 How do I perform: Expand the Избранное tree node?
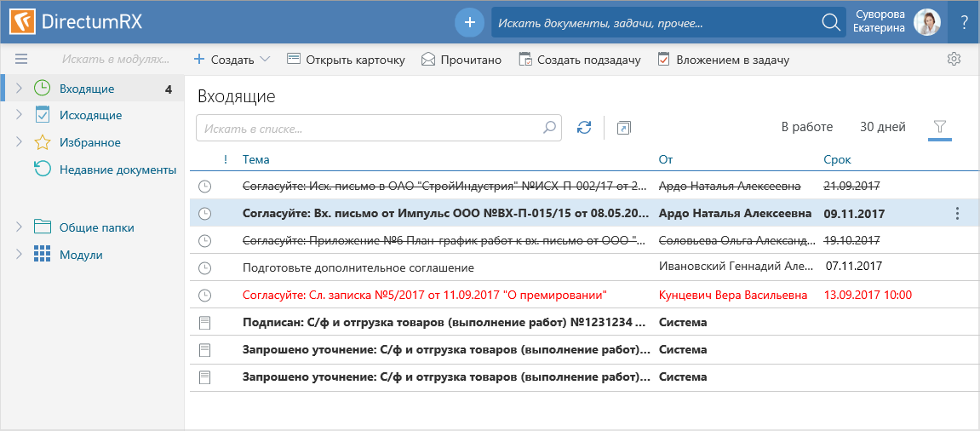(19, 142)
